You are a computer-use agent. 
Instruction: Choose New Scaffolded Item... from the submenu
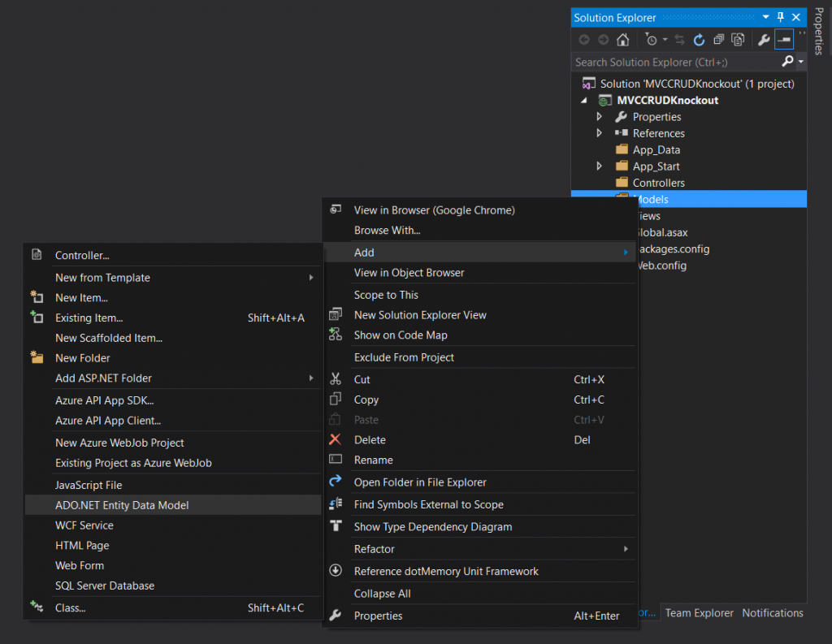pyautogui.click(x=173, y=338)
